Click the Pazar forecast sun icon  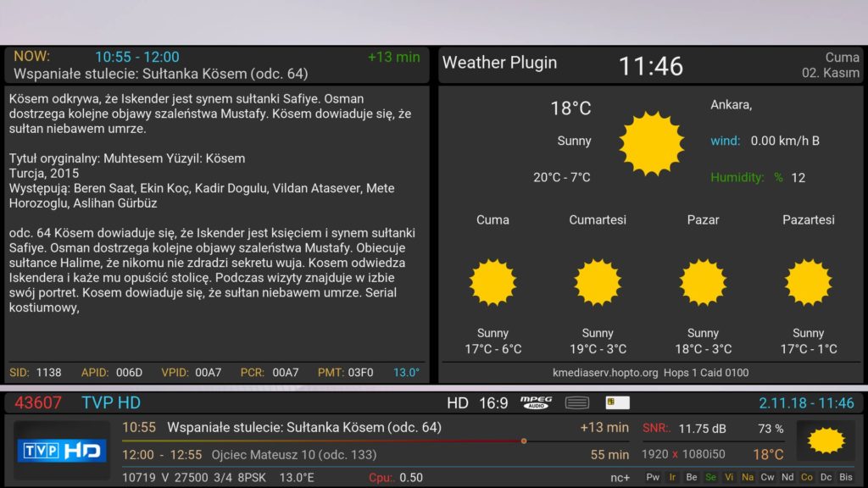click(703, 282)
